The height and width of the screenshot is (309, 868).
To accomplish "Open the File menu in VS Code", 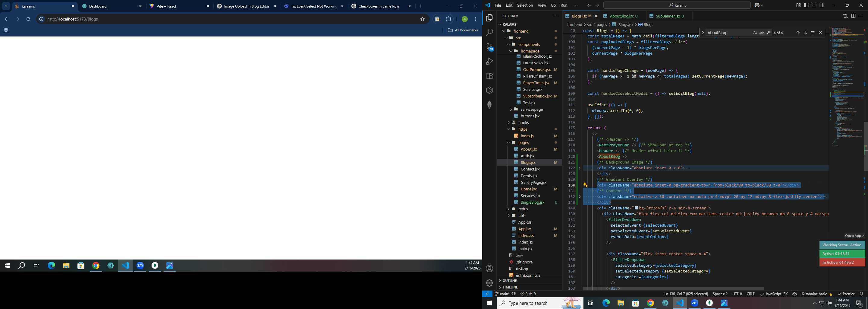I will point(498,5).
